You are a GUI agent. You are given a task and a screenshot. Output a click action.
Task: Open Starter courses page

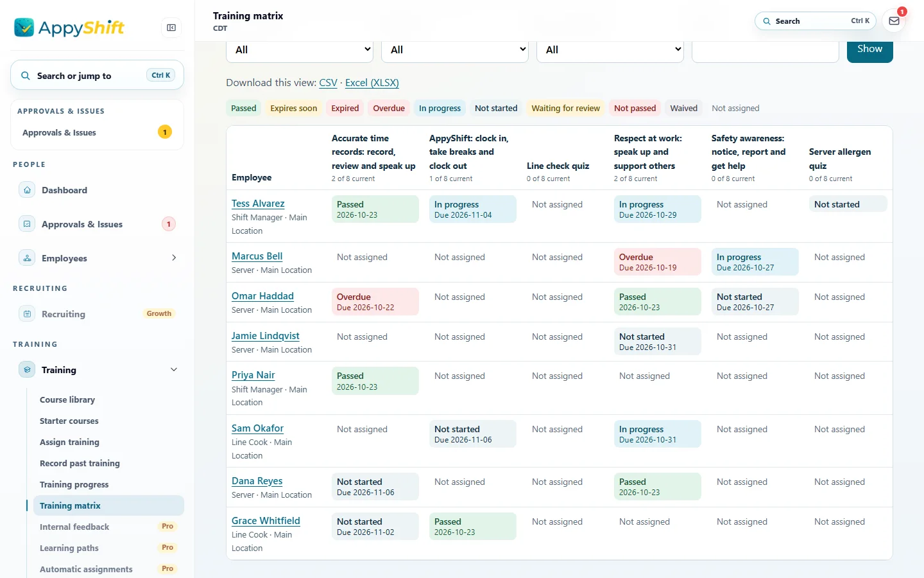pos(69,421)
